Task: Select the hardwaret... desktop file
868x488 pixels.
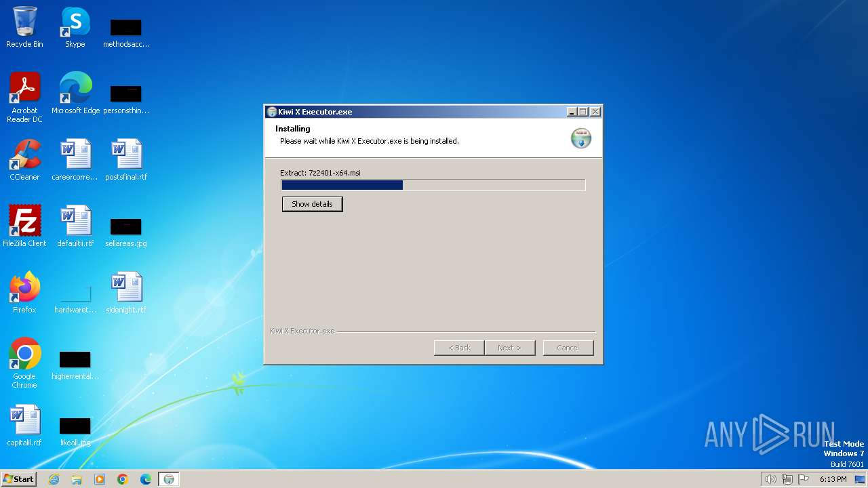Action: [75, 298]
